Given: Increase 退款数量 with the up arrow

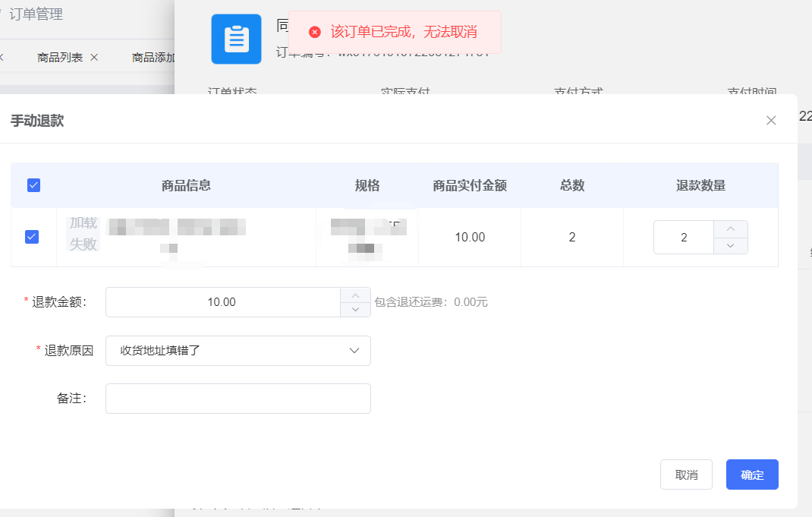Looking at the screenshot, I should point(730,229).
